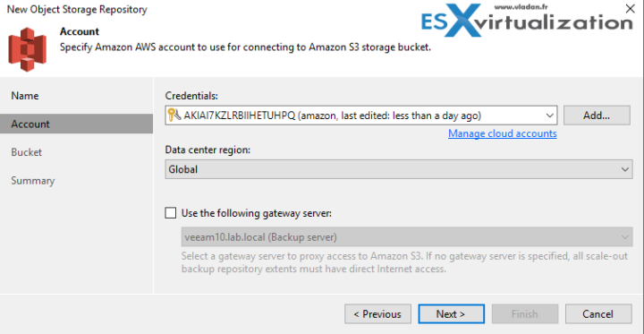Select the AKIAI7KZLRBIIHETUHPQ credentials field
The width and height of the screenshot is (644, 334).
[360, 116]
